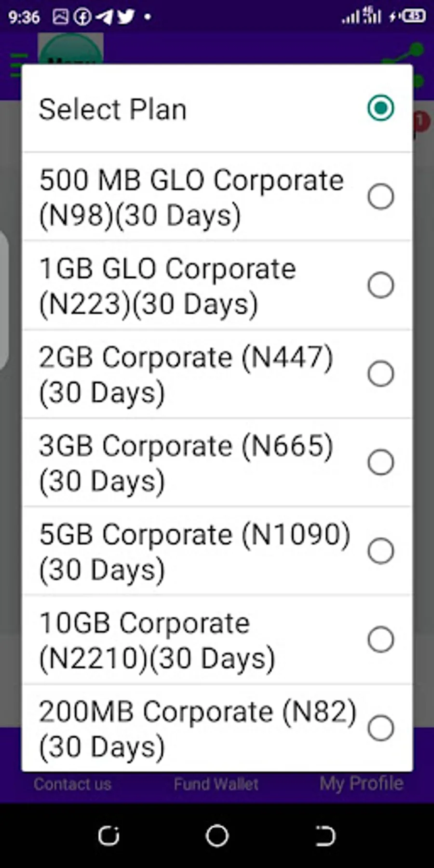This screenshot has height=868, width=434.
Task: Open the Fund Wallet link
Action: click(x=216, y=785)
